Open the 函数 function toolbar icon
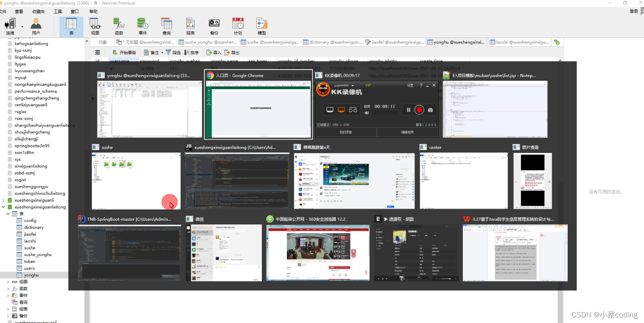 [119, 26]
